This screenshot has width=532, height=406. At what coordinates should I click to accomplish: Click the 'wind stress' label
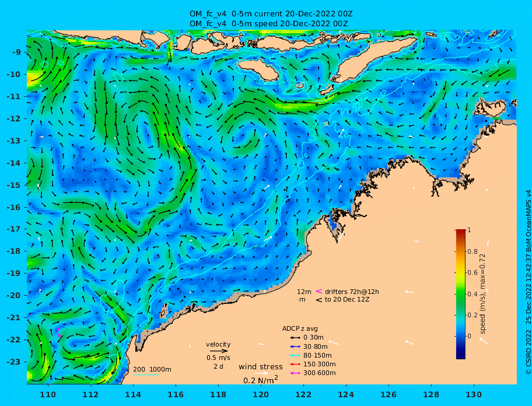click(x=261, y=367)
